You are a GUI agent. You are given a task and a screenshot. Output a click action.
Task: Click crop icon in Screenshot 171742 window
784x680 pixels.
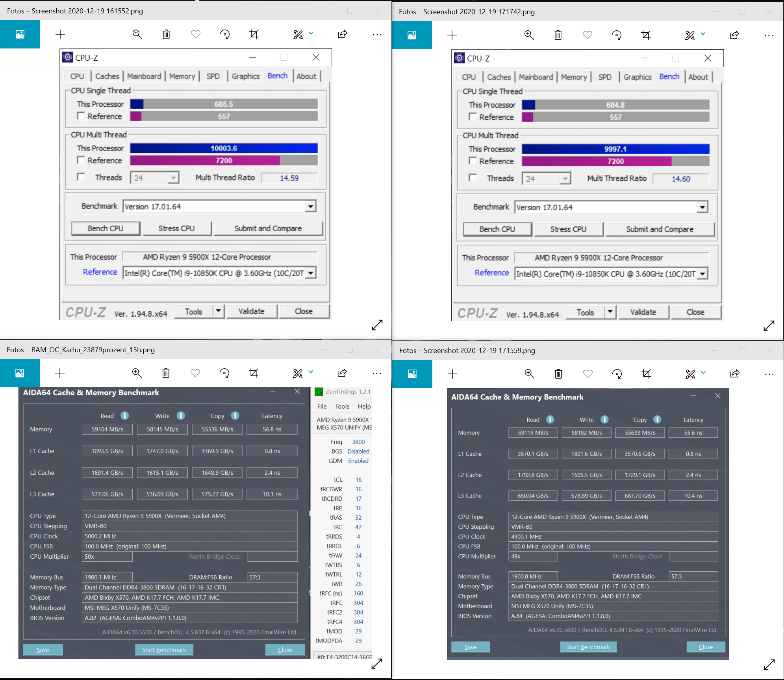click(646, 35)
